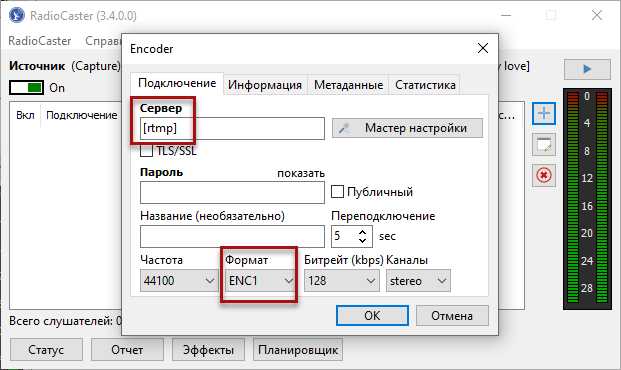Viewport: 621px width, 370px height.
Task: Open the RadioCaster menu
Action: (x=40, y=41)
